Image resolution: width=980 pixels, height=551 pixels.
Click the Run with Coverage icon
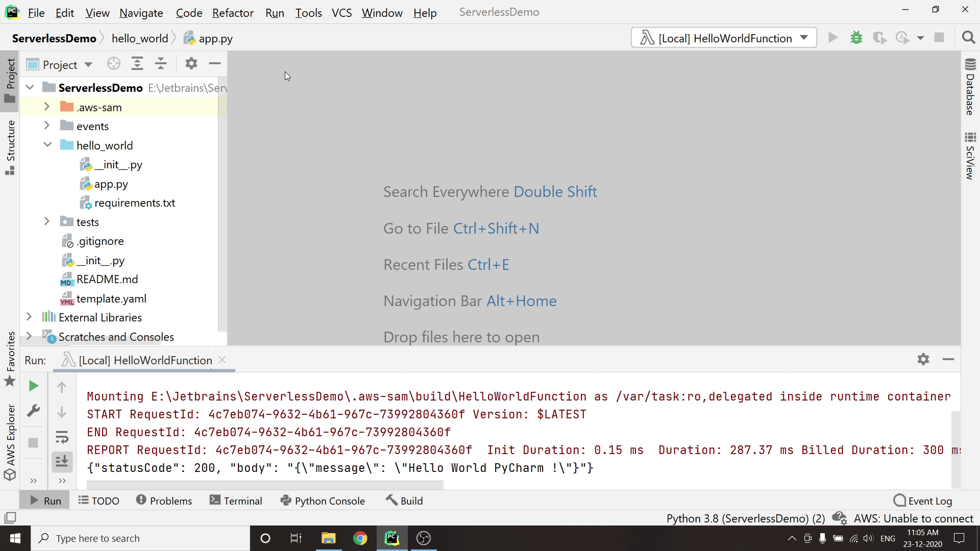point(879,38)
